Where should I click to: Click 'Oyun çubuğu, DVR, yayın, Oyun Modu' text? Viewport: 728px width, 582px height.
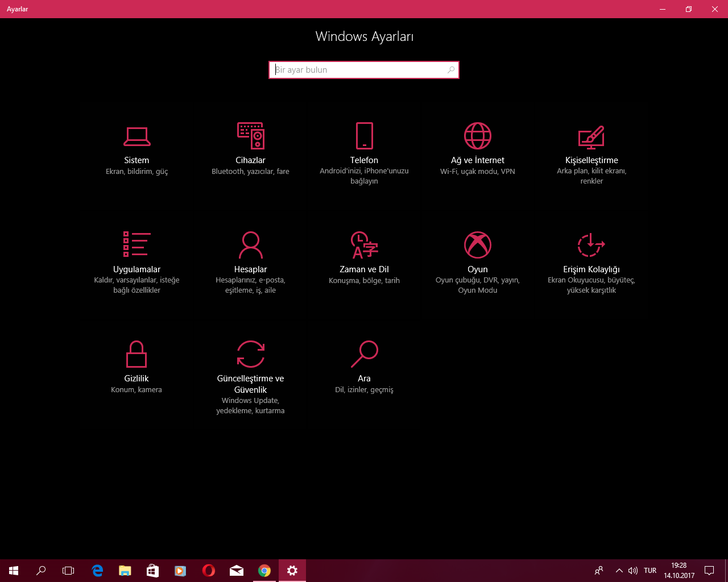click(478, 285)
